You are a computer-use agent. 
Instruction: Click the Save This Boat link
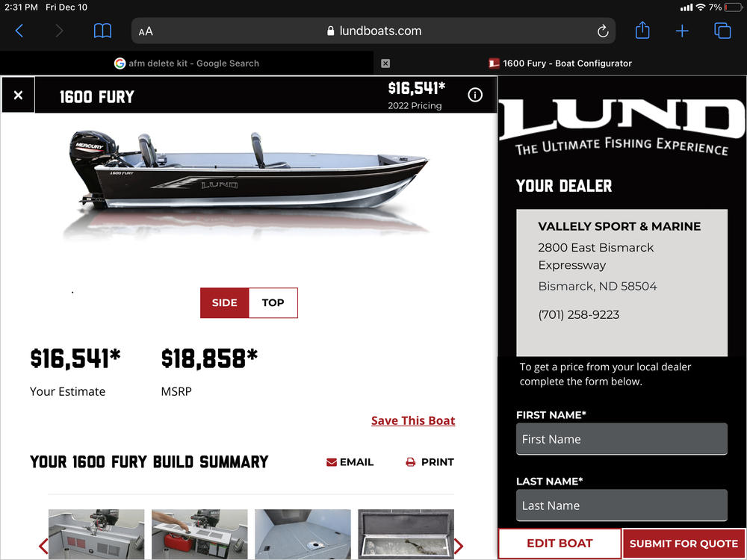pos(413,420)
